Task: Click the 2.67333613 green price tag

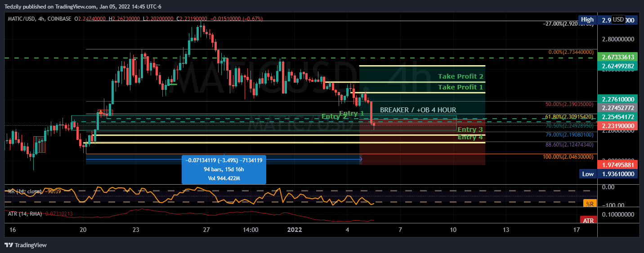Action: click(x=618, y=57)
